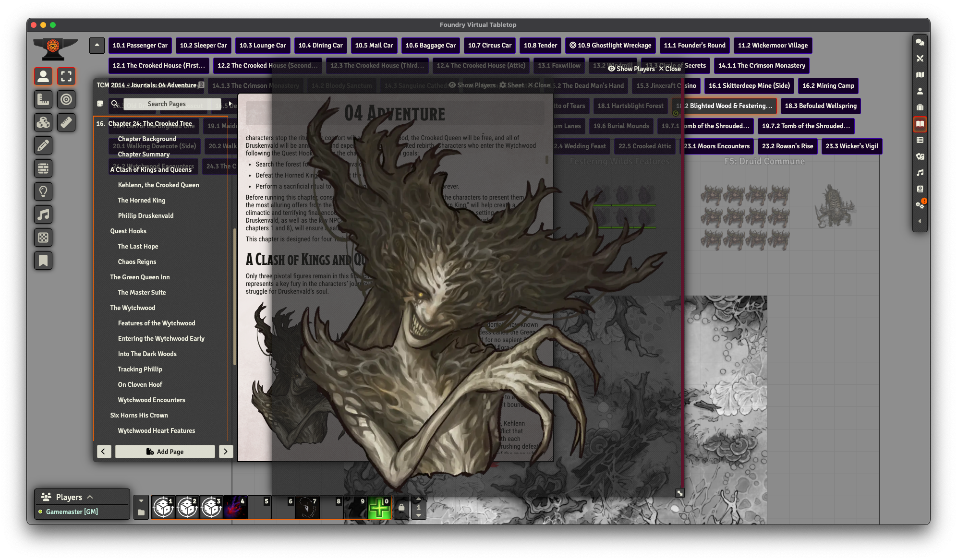Image resolution: width=957 pixels, height=560 pixels.
Task: Click the green plus macro slot 0
Action: tap(379, 508)
